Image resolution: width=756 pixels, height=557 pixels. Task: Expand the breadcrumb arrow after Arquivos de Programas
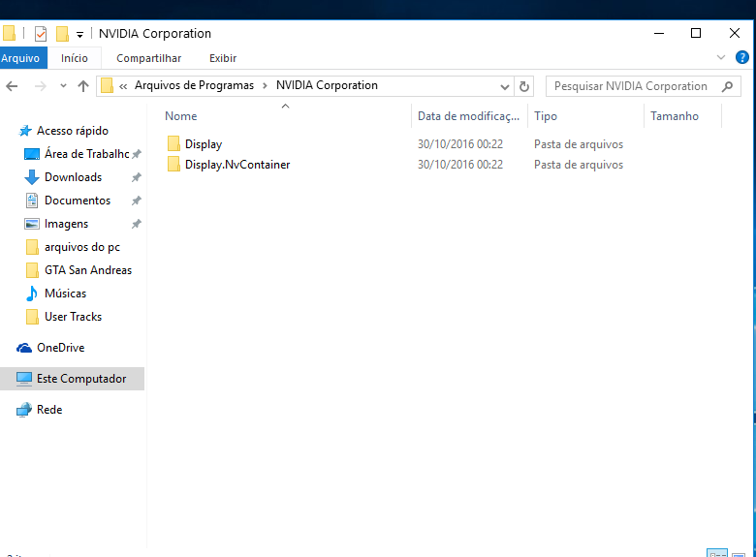pyautogui.click(x=265, y=86)
